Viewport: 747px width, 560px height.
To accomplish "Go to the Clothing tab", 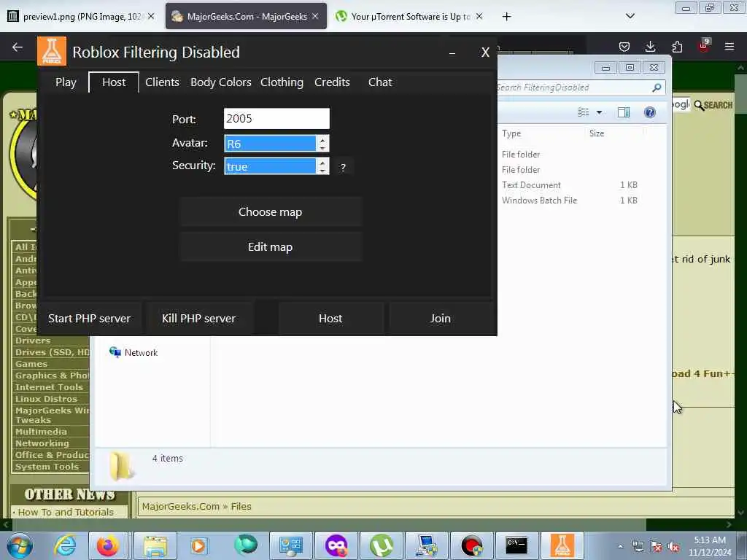I will click(x=282, y=82).
